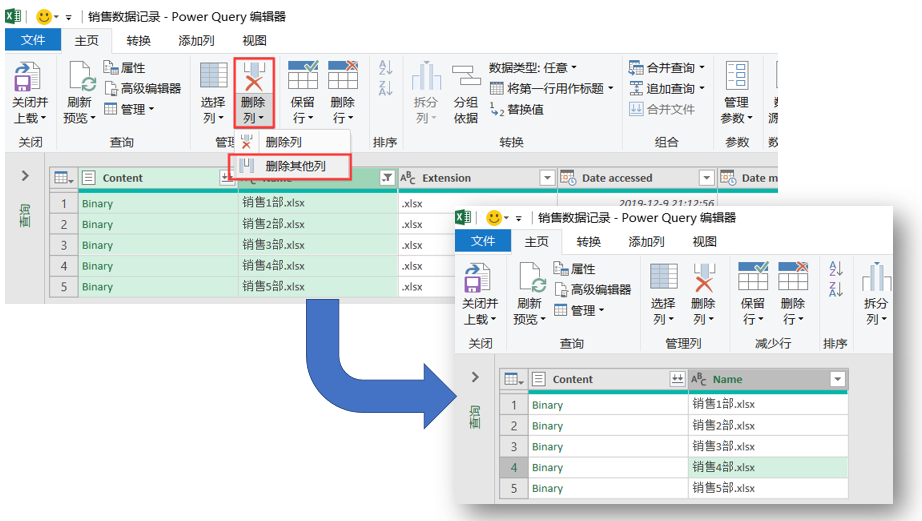Open 高级编辑器 in front window

pos(593,289)
